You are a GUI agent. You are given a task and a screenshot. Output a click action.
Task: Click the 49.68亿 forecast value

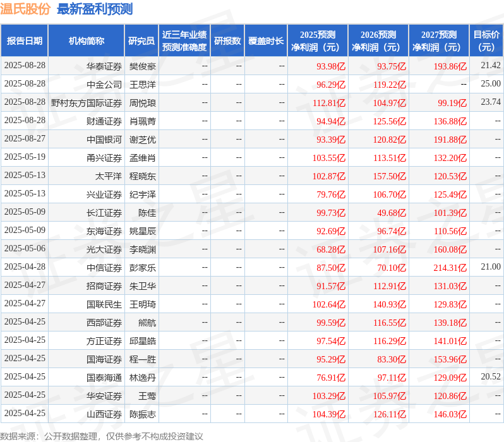pyautogui.click(x=392, y=213)
